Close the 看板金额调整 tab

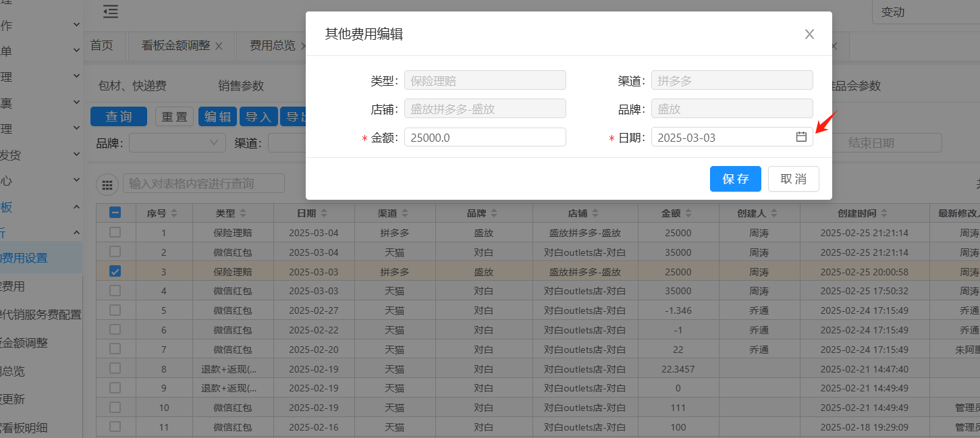click(219, 46)
